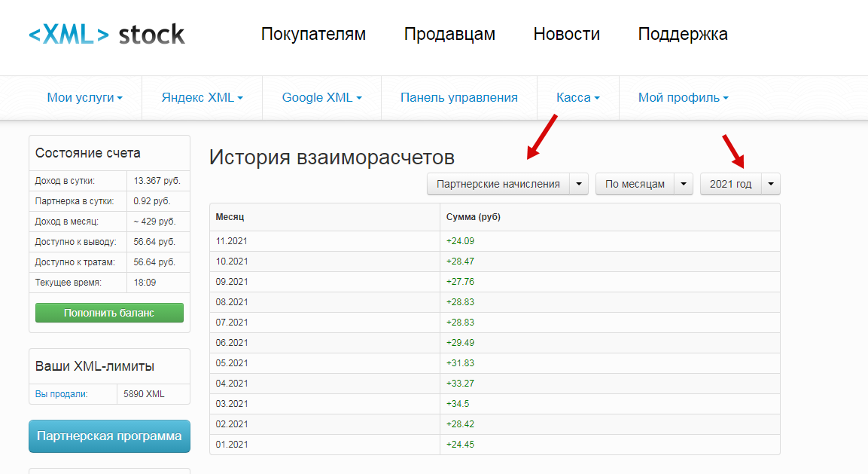Screen dimensions: 868x474
Task: Click the Партнерка в сутки label
Action: coord(75,201)
